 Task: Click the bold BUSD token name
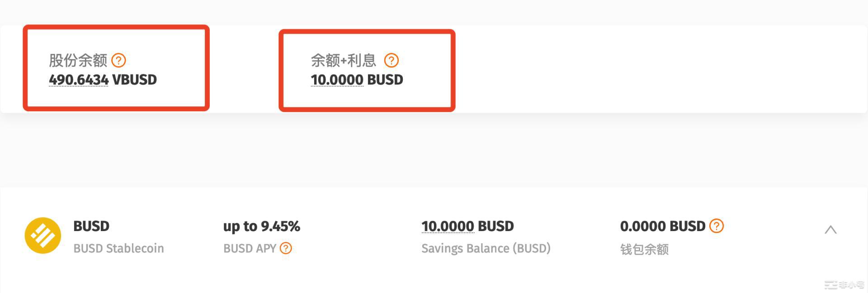tap(91, 226)
